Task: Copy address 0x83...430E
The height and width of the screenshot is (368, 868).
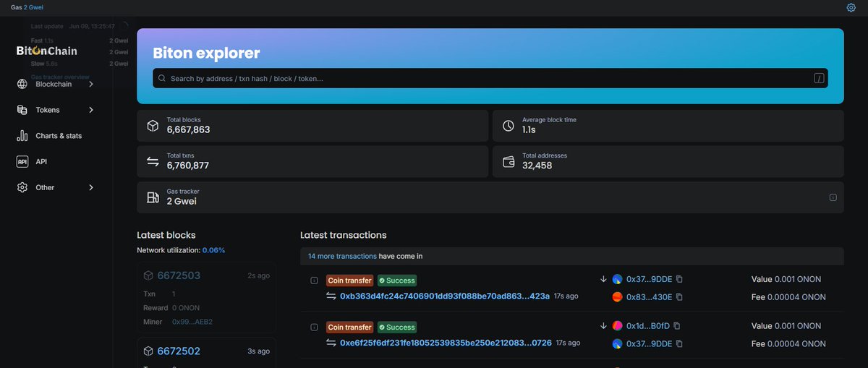Action: click(x=679, y=297)
